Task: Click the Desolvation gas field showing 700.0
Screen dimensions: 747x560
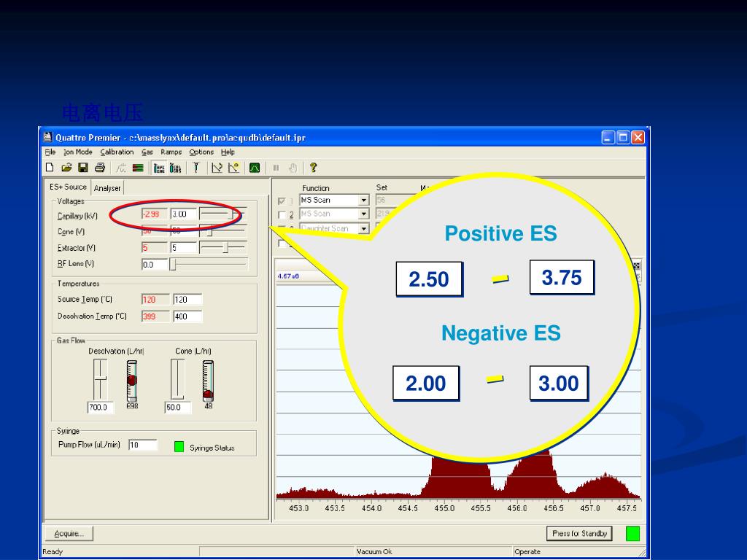Action: pos(101,408)
